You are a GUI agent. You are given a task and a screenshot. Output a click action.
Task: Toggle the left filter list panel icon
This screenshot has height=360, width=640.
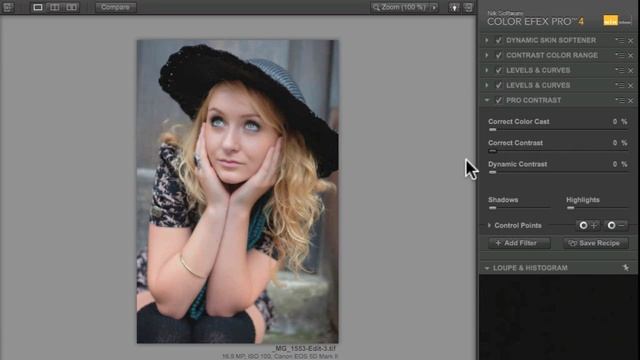pyautogui.click(x=8, y=7)
